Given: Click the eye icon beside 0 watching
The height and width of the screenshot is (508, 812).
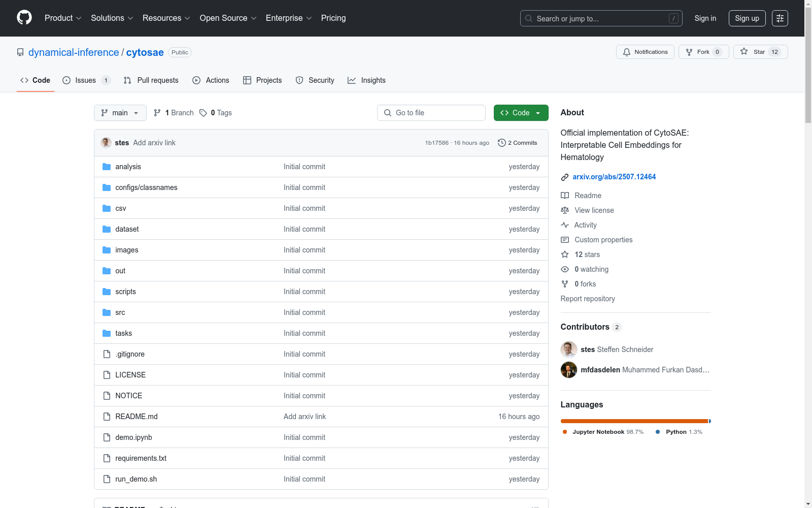Looking at the screenshot, I should (x=565, y=269).
